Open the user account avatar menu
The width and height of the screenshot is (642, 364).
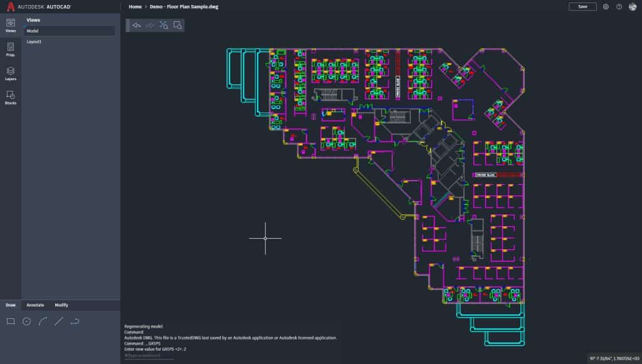[632, 6]
